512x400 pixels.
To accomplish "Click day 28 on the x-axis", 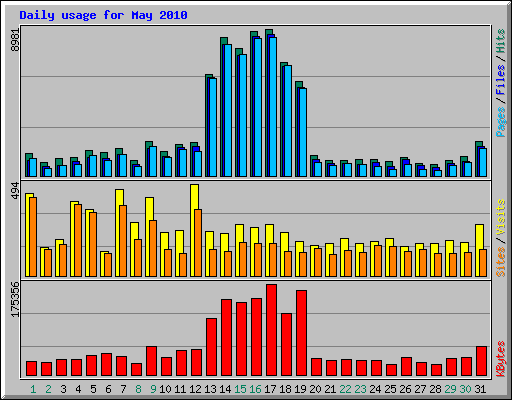I will (x=435, y=389).
